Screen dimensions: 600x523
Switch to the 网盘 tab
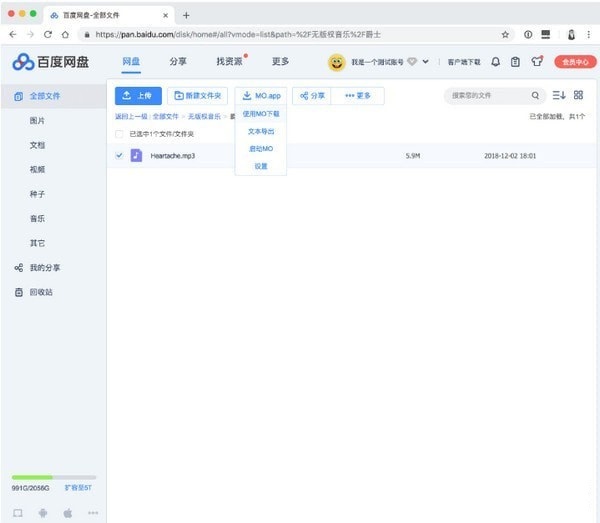(x=131, y=61)
